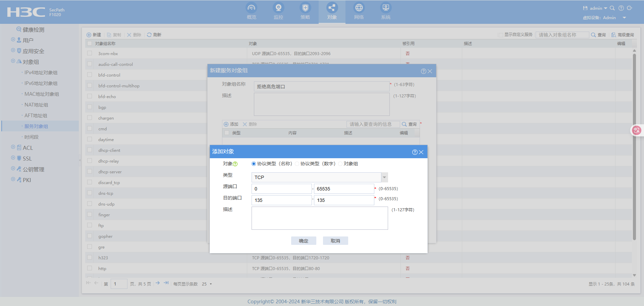Click the save configuration icon beside admin
644x306 pixels.
point(585,8)
